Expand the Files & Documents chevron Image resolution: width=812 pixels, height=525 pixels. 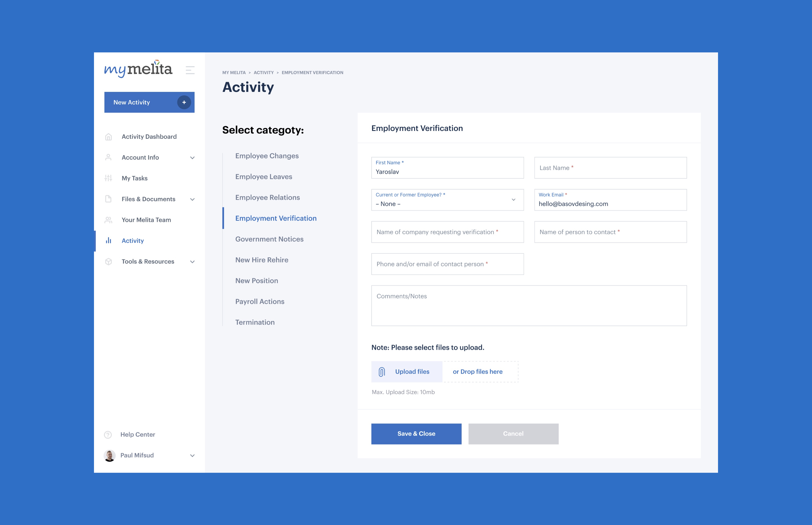[192, 200]
